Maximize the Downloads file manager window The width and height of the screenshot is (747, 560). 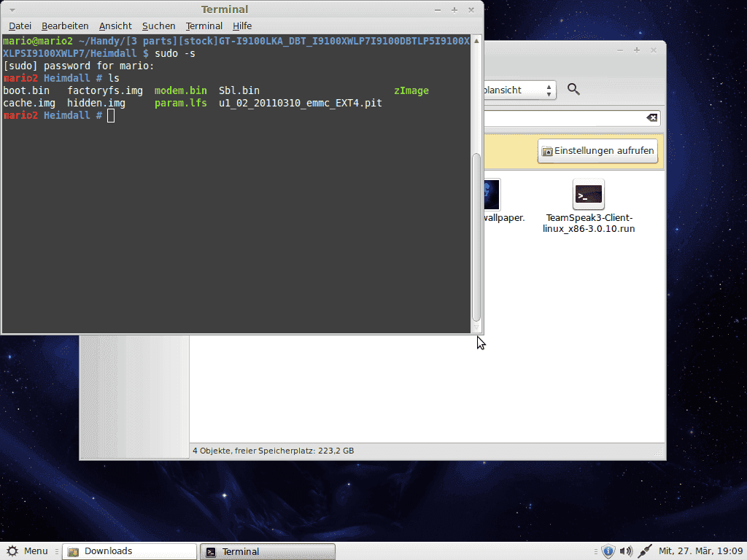637,50
